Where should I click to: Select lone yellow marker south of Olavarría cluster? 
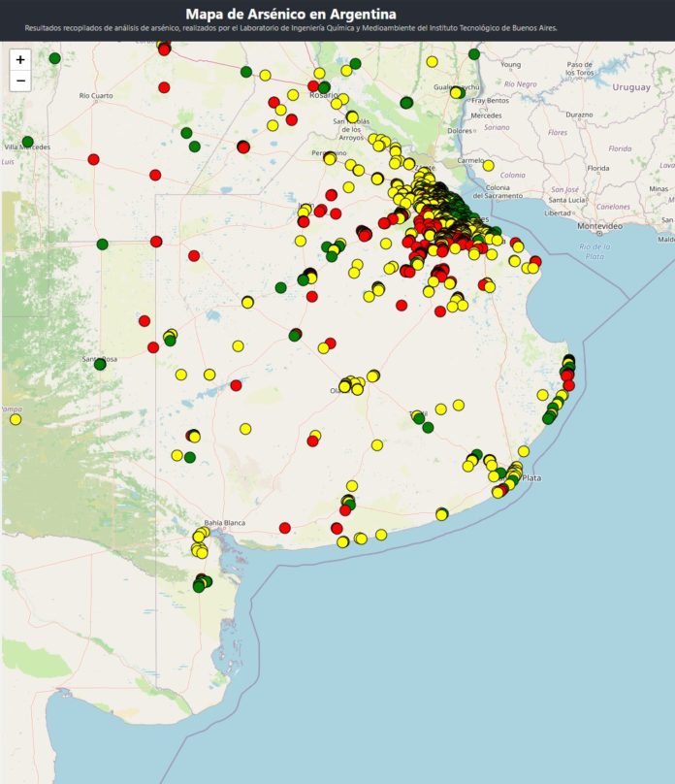click(377, 445)
